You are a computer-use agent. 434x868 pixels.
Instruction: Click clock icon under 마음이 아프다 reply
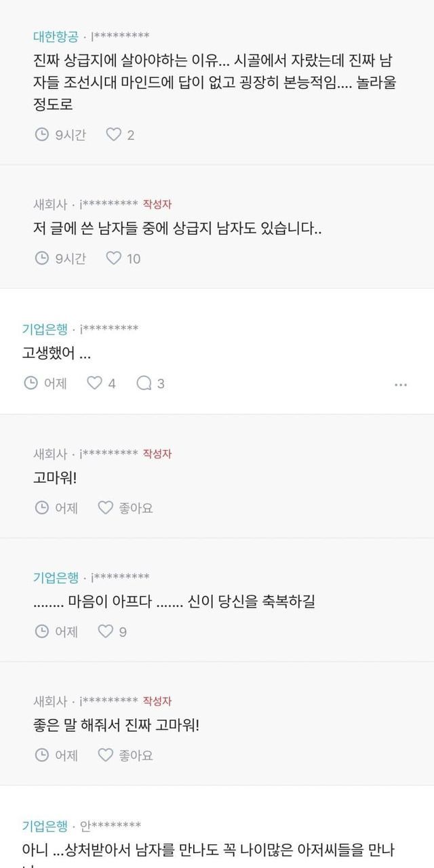[x=41, y=631]
